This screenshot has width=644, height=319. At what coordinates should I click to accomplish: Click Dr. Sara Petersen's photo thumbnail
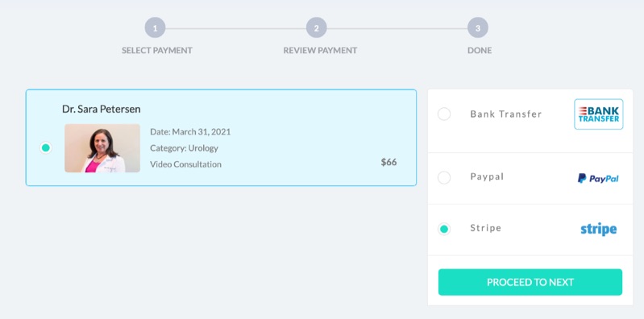102,148
